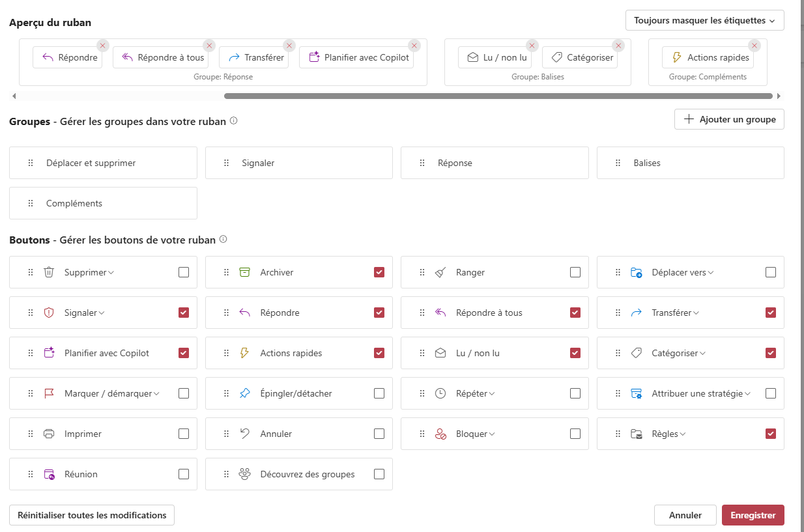Save changes with Enregistrer
Screen dimensions: 804x532
[753, 515]
